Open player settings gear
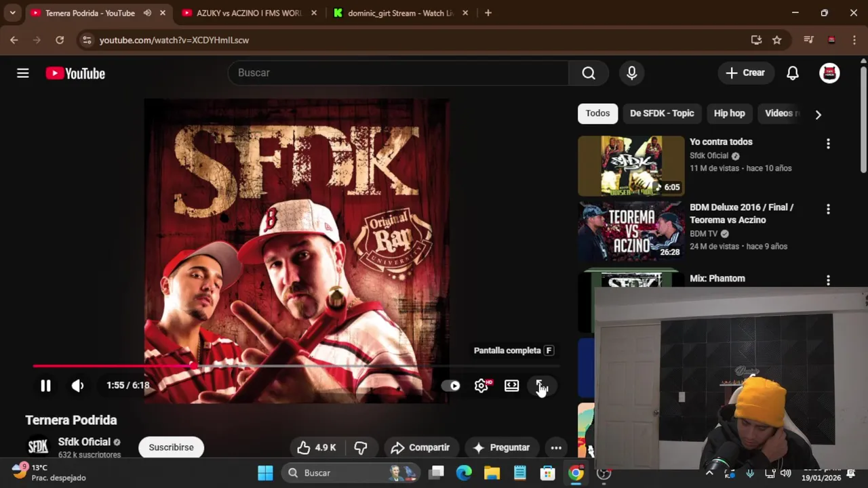The height and width of the screenshot is (488, 868). coord(481,386)
